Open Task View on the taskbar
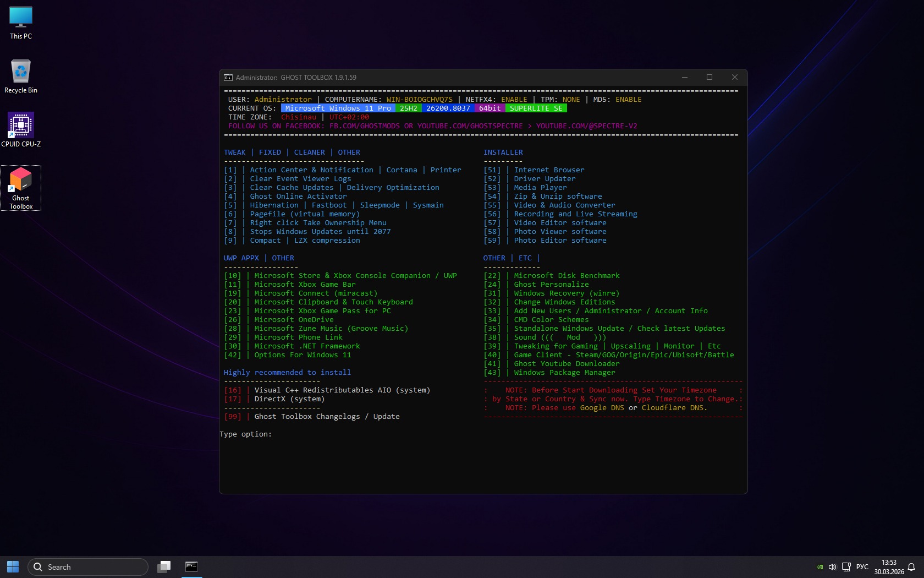 [x=164, y=566]
